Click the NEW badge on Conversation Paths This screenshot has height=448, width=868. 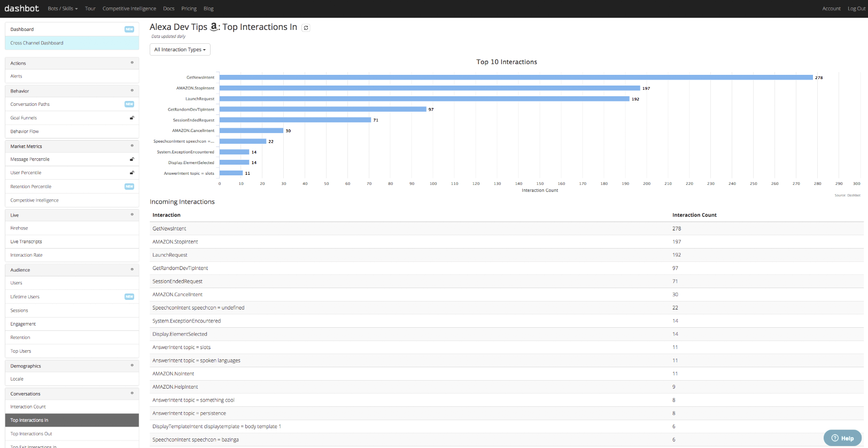tap(129, 104)
